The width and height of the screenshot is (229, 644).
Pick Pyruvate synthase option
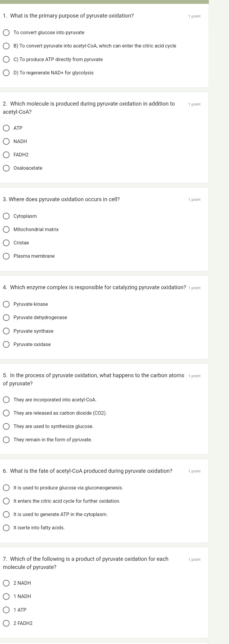coord(6,331)
